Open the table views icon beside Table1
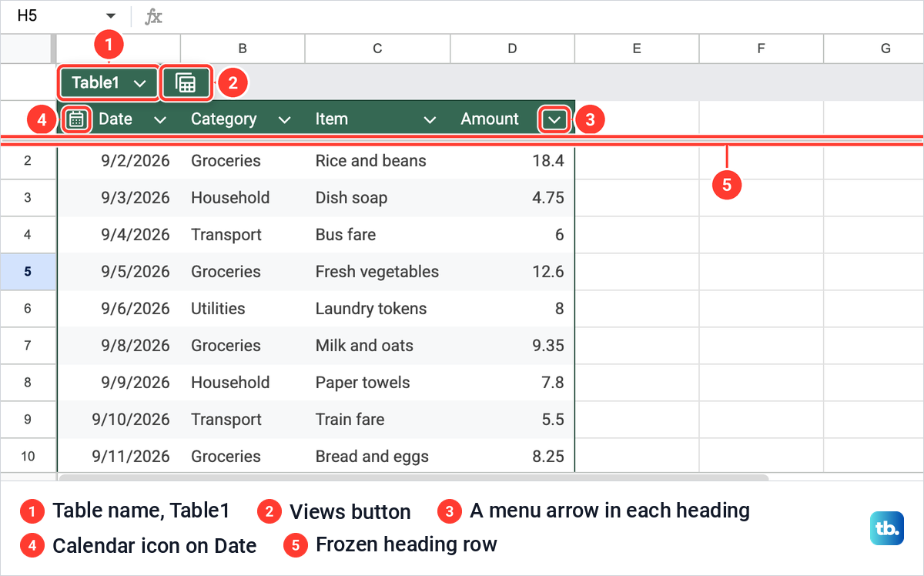This screenshot has height=576, width=924. (x=186, y=83)
